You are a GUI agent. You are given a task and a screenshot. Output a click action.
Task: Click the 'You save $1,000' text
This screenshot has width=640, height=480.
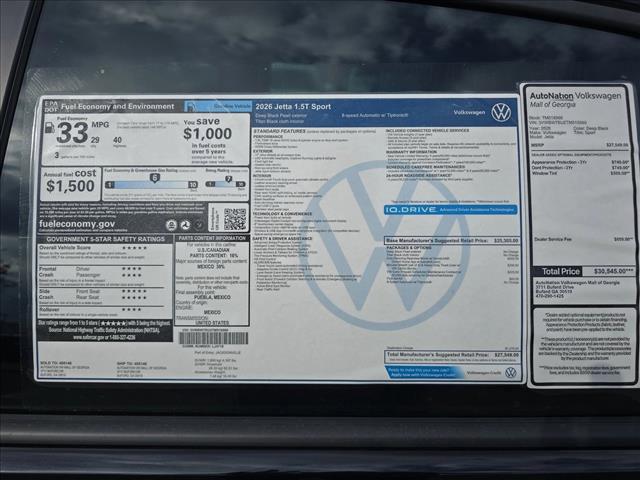(207, 129)
